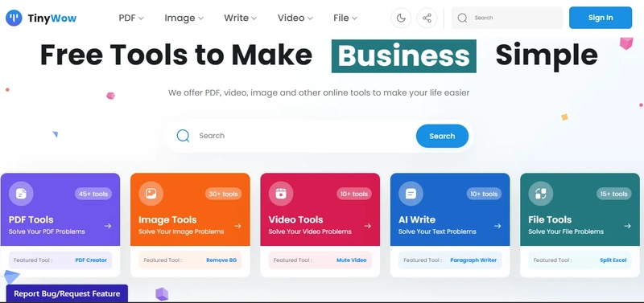Screen dimensions: 644x303
Task: Click the Video Tools reel icon
Action: [x=281, y=194]
